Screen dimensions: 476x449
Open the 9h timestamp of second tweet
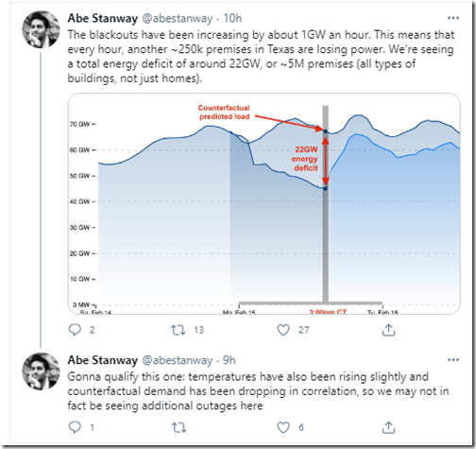click(x=229, y=360)
